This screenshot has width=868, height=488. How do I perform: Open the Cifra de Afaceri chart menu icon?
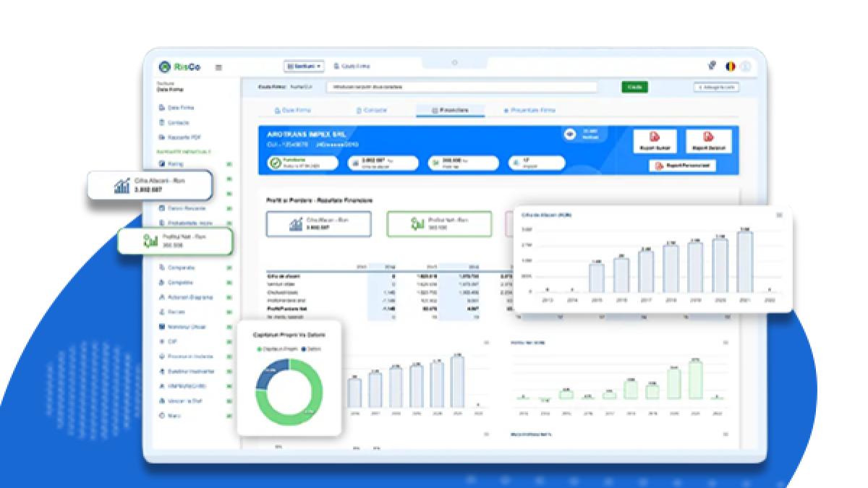[x=779, y=215]
